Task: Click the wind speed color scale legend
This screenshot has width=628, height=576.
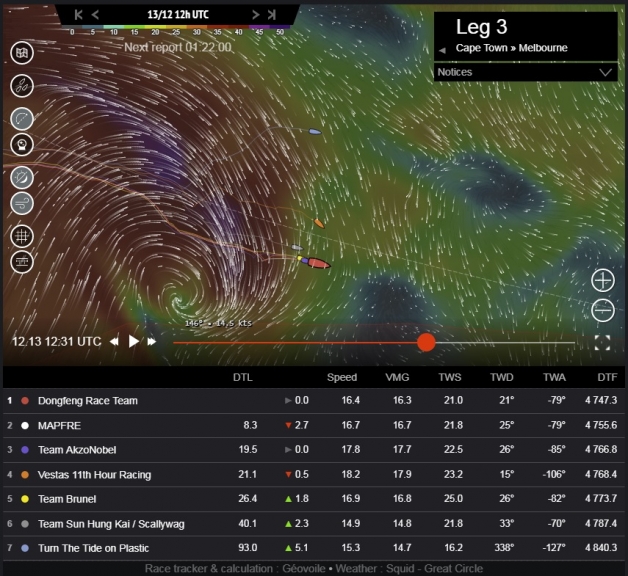Action: 175,30
